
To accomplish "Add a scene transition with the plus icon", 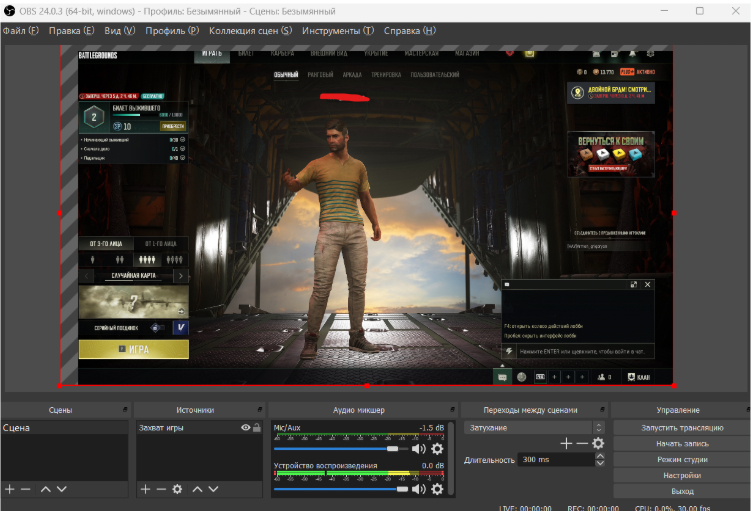I will 566,443.
